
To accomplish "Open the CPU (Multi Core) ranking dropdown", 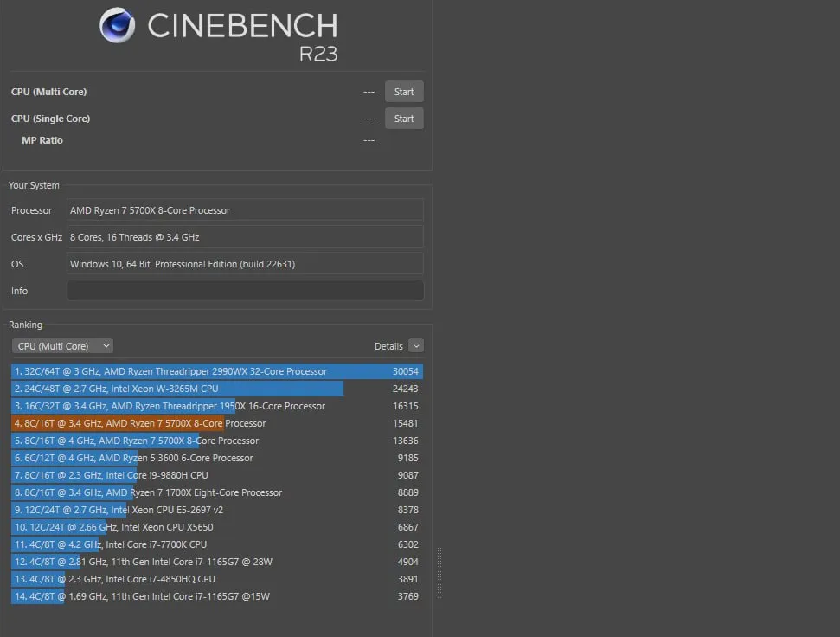I will pos(62,346).
